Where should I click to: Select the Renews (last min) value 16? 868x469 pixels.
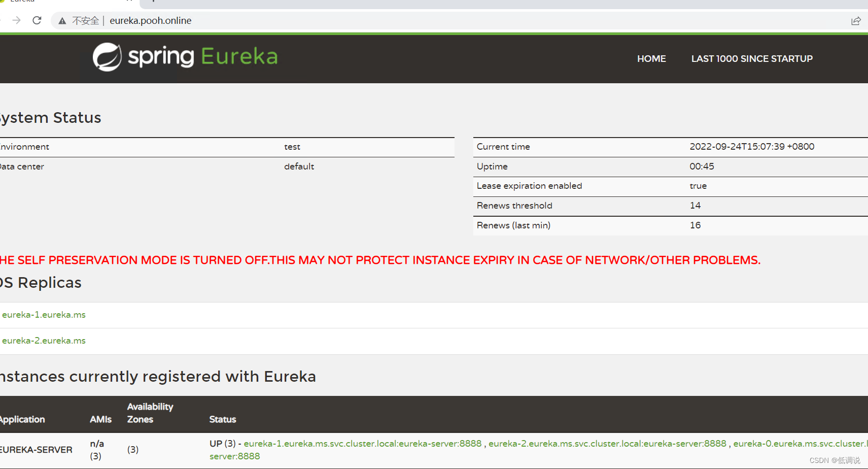(x=695, y=225)
